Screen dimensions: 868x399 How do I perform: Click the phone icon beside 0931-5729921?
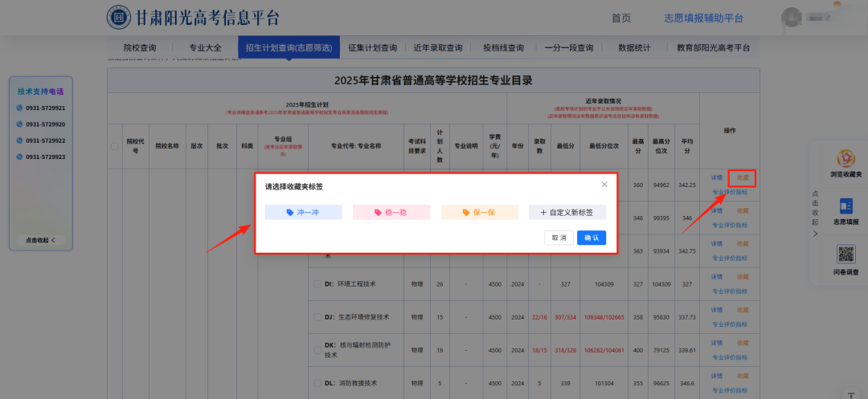20,108
